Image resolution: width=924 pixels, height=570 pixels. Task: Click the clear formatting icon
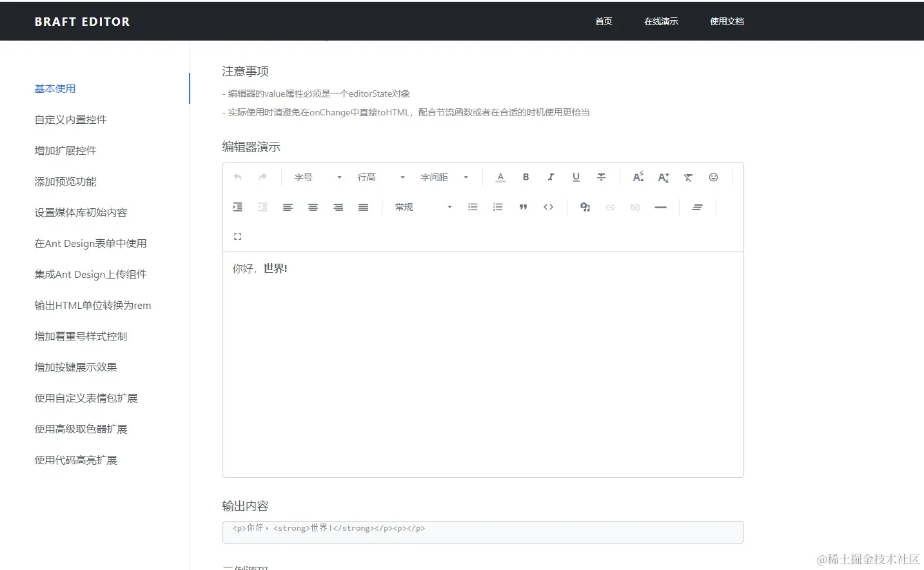click(688, 177)
